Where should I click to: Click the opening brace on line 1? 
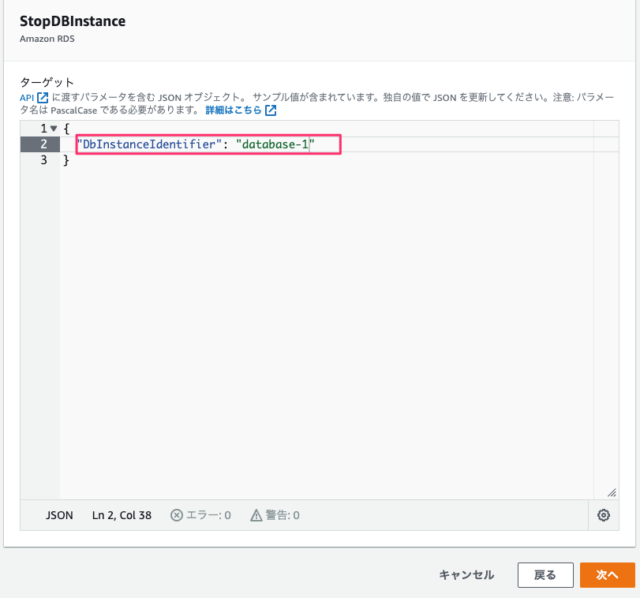tap(67, 129)
